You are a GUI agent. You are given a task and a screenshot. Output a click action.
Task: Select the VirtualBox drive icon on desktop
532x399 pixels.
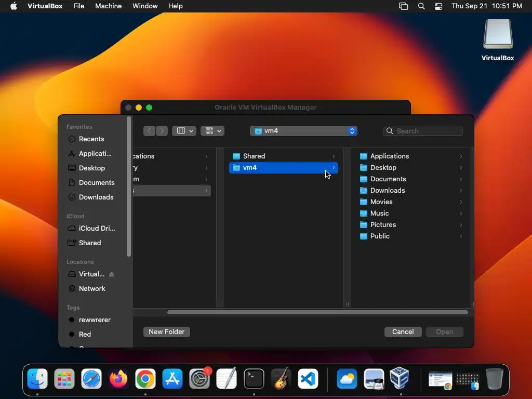pos(498,35)
